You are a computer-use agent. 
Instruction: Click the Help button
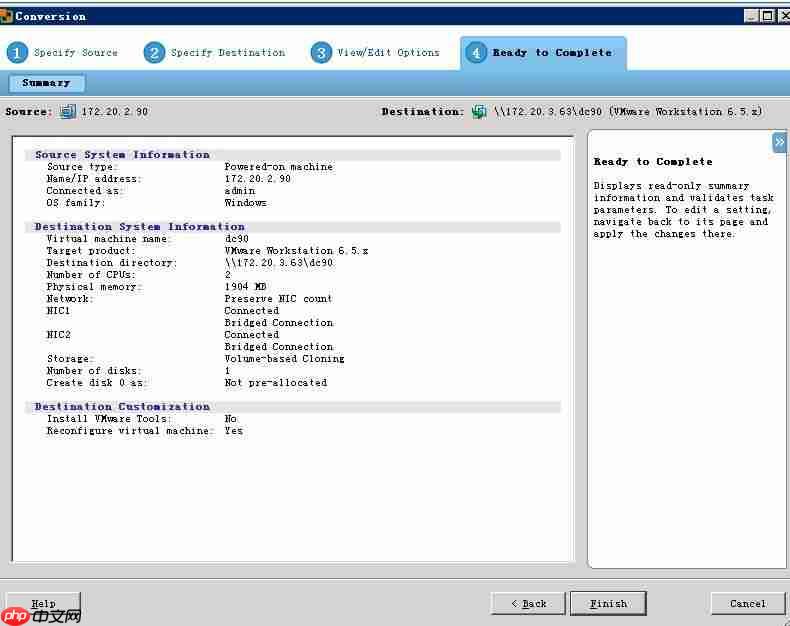43,603
